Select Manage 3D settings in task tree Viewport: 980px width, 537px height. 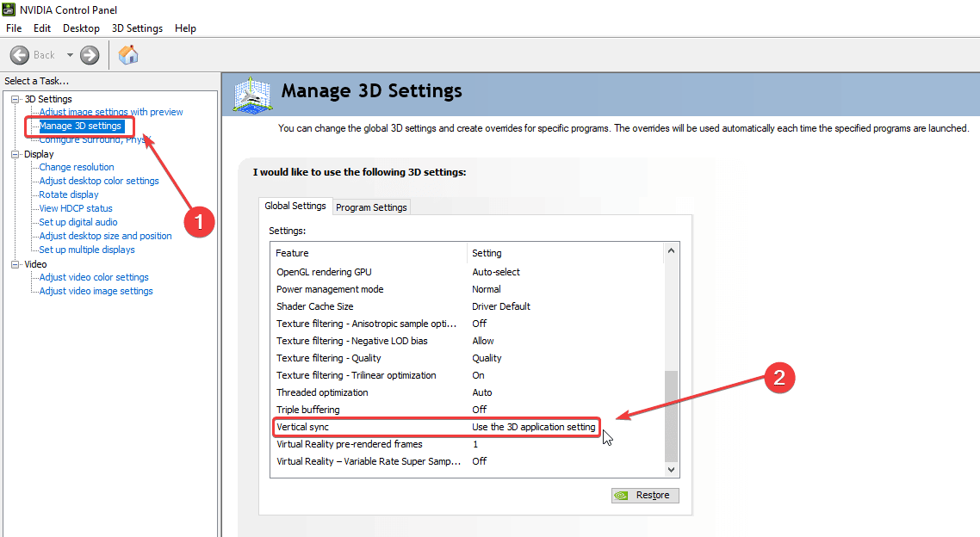81,127
